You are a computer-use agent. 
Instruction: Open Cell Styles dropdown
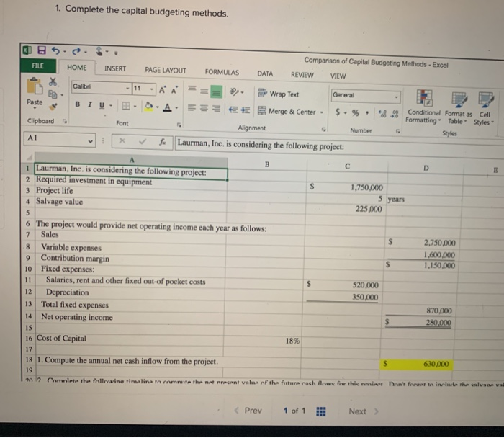485,109
